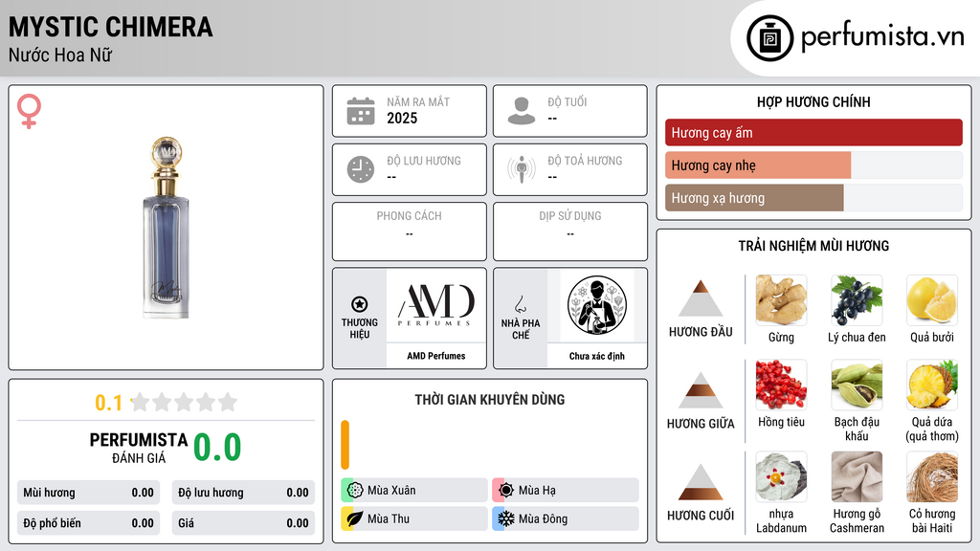
Task: Click the Giá 0.00 score row
Action: click(243, 523)
